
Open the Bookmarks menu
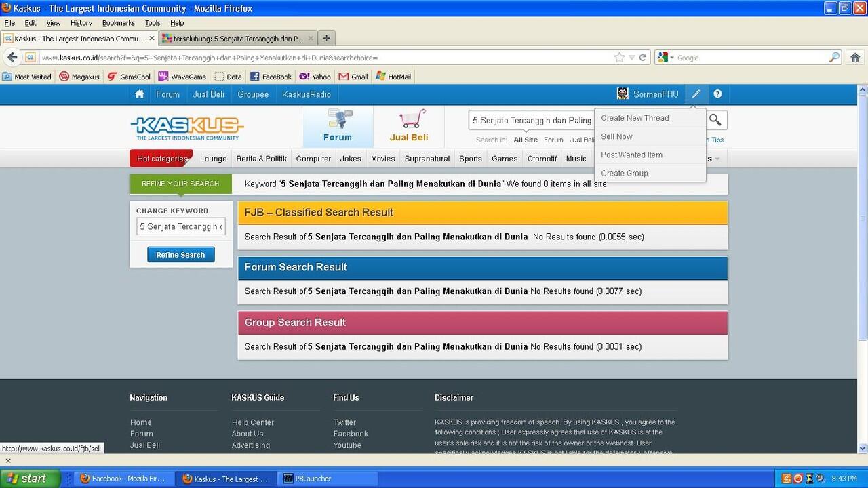[119, 22]
